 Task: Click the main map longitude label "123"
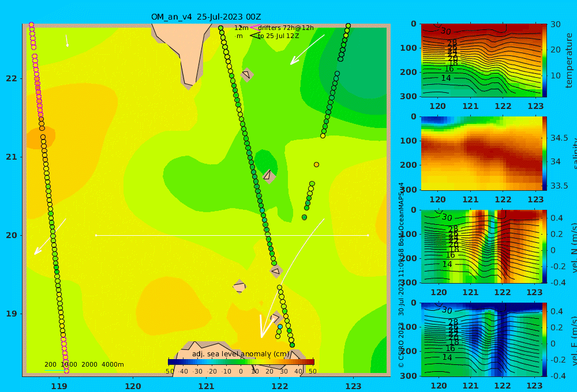click(x=353, y=386)
